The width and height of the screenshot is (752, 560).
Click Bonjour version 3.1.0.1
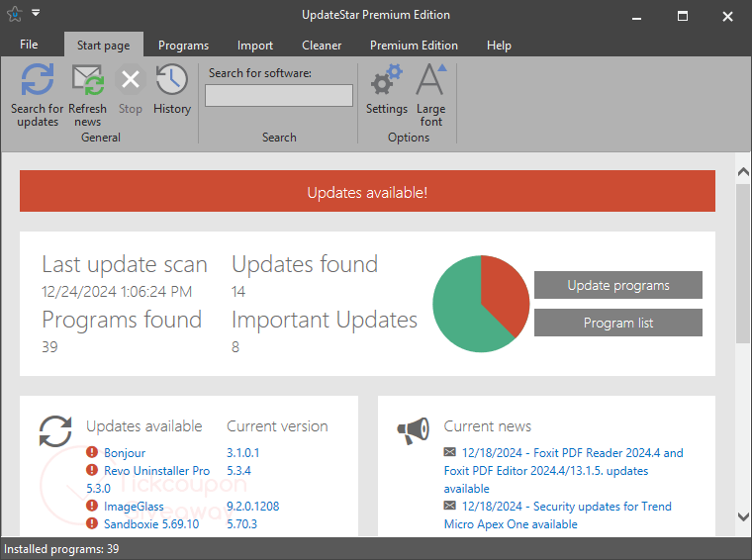243,453
